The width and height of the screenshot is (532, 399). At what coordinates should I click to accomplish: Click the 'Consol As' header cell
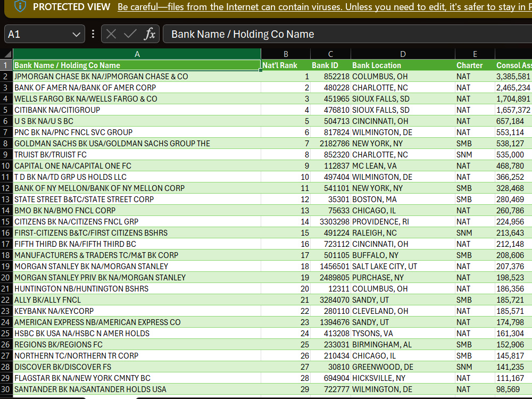(513, 65)
